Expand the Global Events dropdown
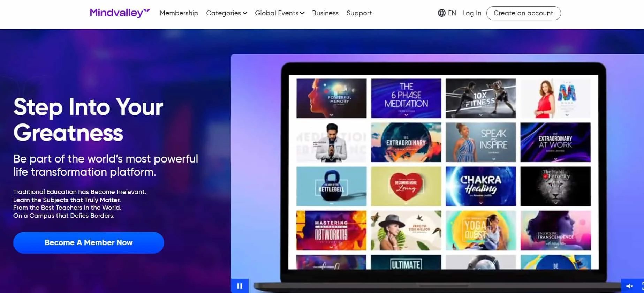This screenshot has width=644, height=293. 280,13
